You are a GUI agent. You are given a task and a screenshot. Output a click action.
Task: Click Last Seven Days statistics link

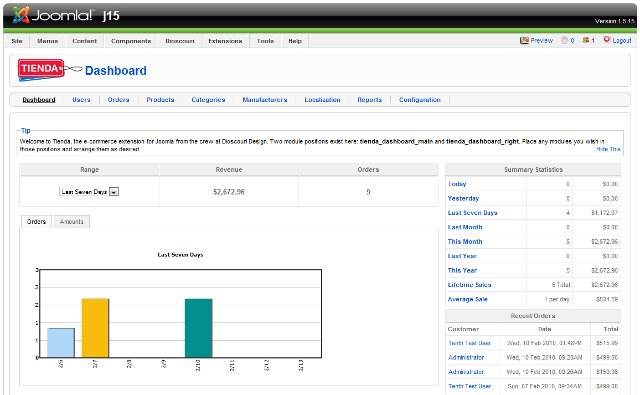tap(472, 213)
